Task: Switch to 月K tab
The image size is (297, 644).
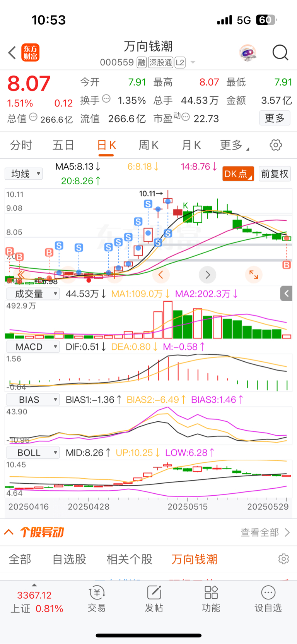Action: point(191,145)
